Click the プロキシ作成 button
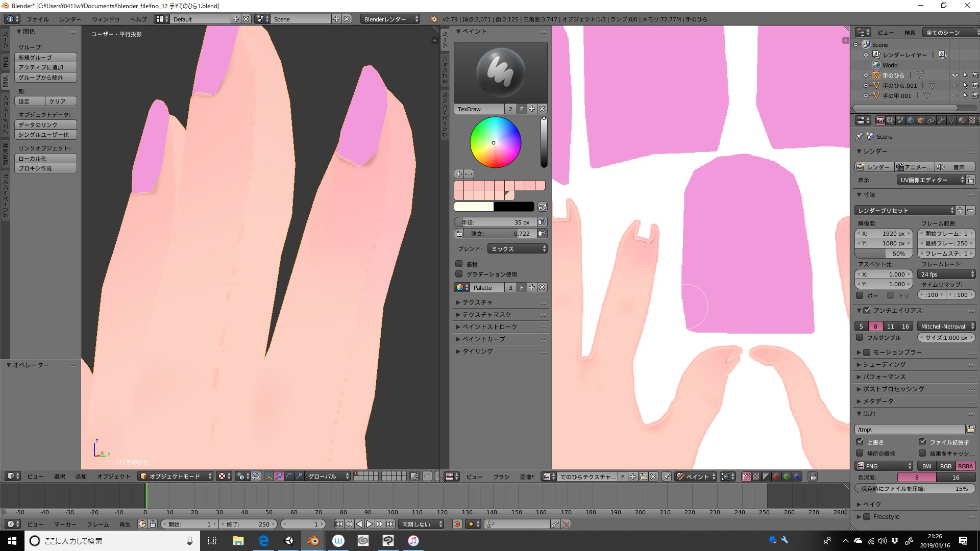The height and width of the screenshot is (551, 980). (46, 168)
